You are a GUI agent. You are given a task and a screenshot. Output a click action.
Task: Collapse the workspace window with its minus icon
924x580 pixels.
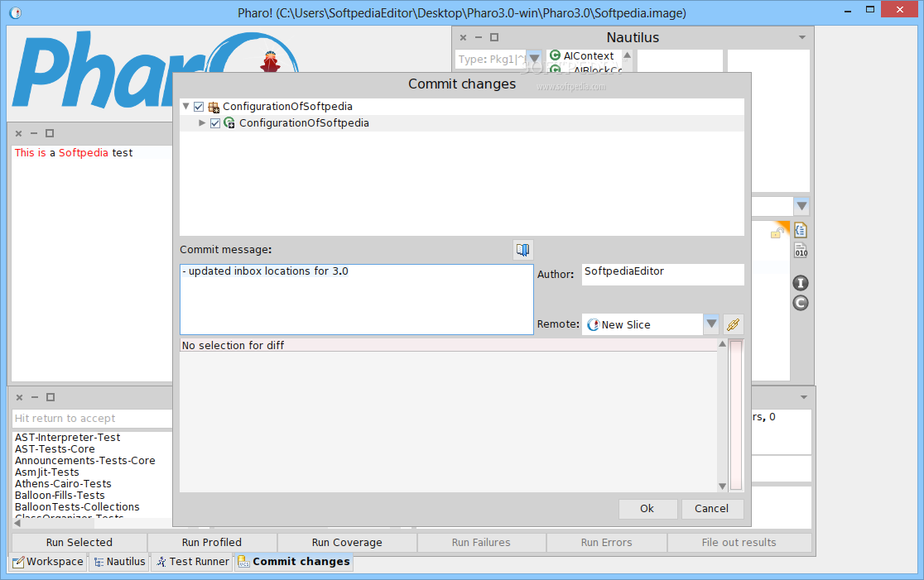[34, 134]
